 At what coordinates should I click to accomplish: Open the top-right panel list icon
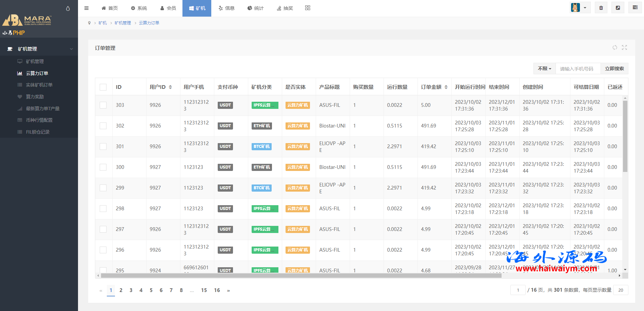(635, 8)
